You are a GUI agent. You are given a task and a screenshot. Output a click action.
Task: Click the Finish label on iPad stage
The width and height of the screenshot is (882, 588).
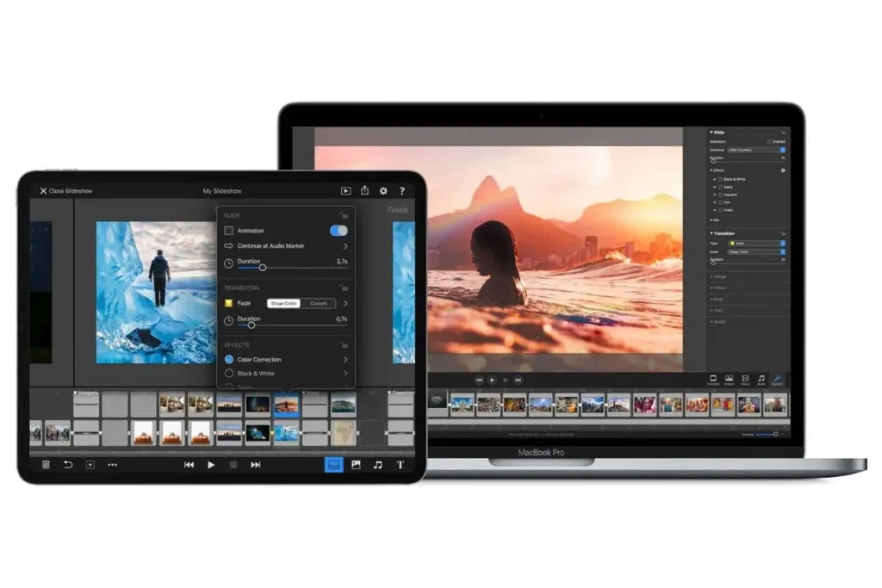(x=397, y=210)
